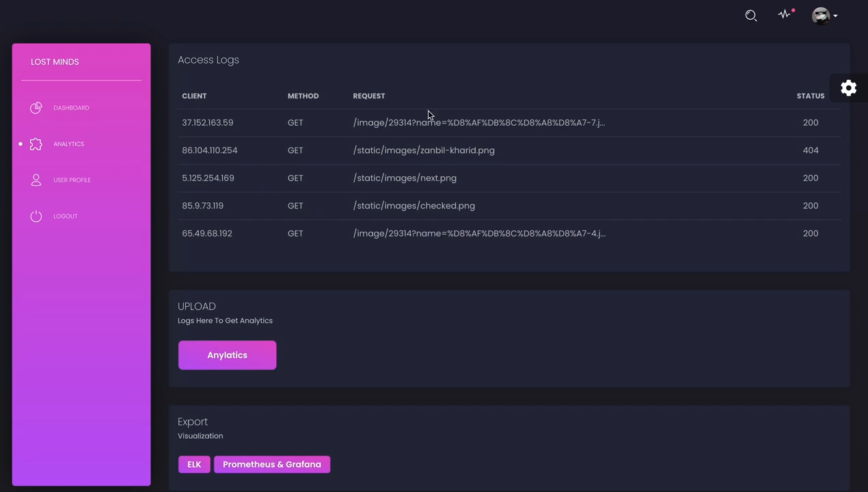Toggle the active indicator dot beside Analytics

click(x=21, y=143)
